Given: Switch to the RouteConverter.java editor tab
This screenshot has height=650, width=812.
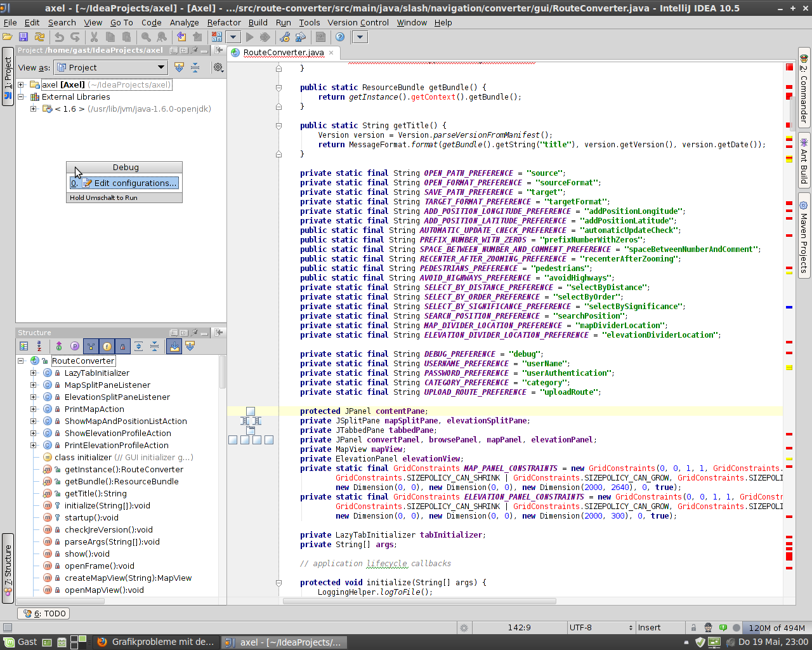Looking at the screenshot, I should [283, 53].
